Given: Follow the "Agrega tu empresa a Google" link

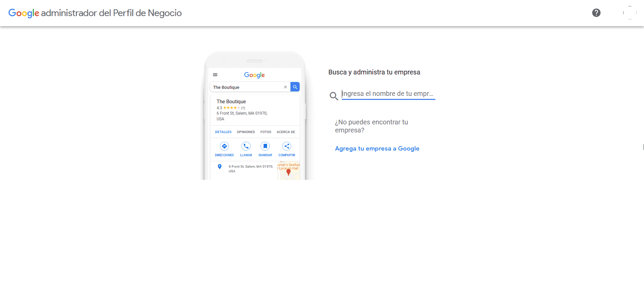Looking at the screenshot, I should (377, 149).
